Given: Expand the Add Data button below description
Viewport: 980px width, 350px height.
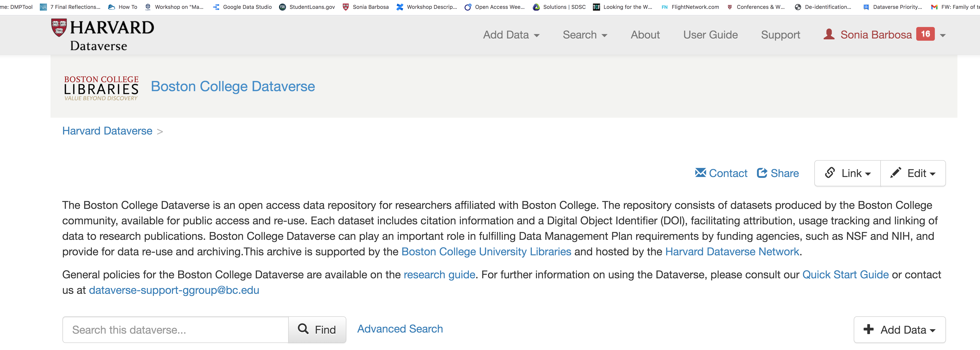Looking at the screenshot, I should (x=899, y=329).
